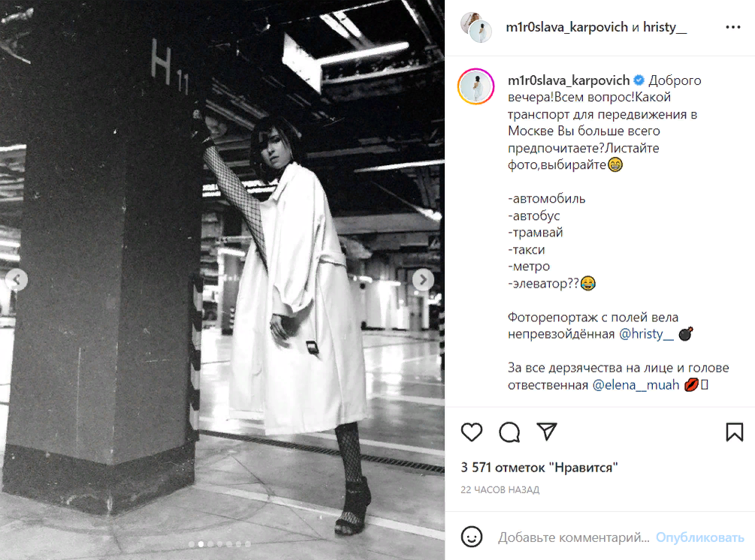Click the stacked avatars in post header
755x560 pixels.
point(476,27)
